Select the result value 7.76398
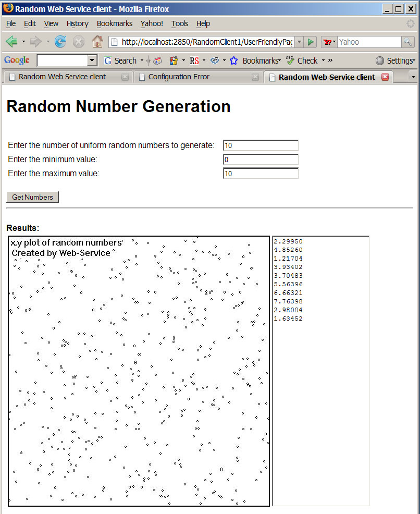 point(288,301)
